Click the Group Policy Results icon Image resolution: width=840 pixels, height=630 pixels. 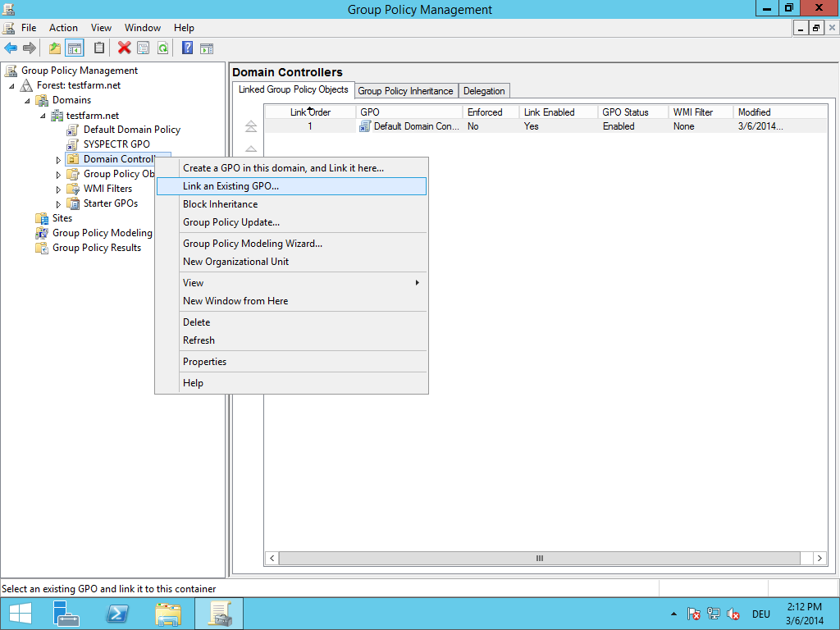click(x=42, y=248)
